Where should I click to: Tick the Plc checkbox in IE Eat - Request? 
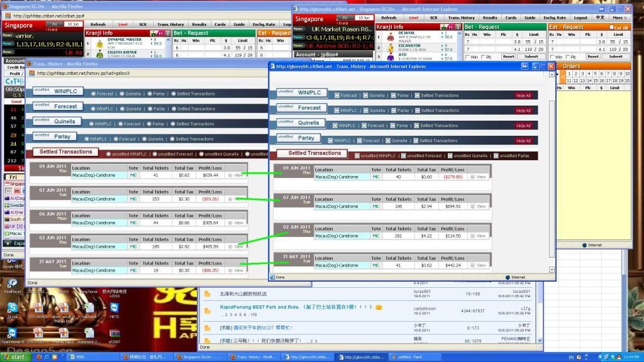pyautogui.click(x=568, y=57)
